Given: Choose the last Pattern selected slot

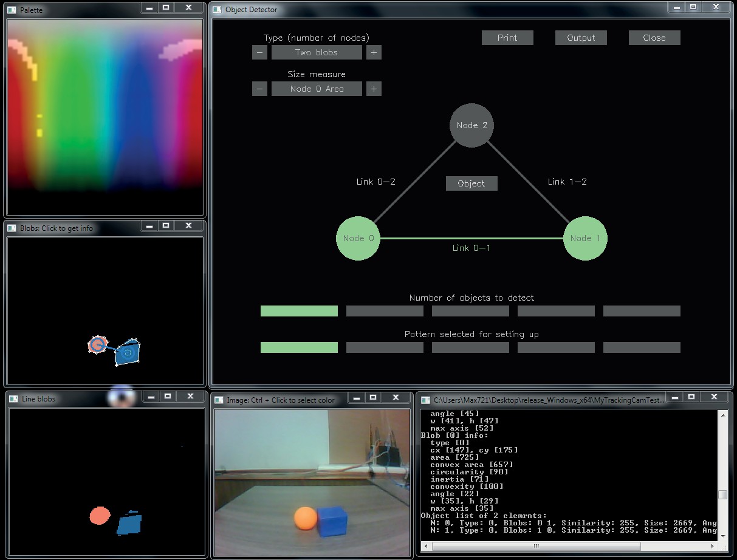Looking at the screenshot, I should coord(641,347).
